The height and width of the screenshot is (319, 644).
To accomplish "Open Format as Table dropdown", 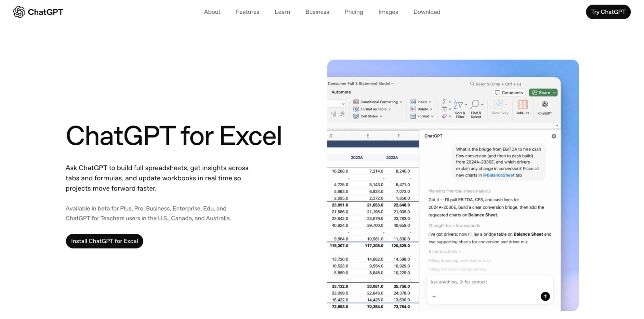I will [x=372, y=109].
